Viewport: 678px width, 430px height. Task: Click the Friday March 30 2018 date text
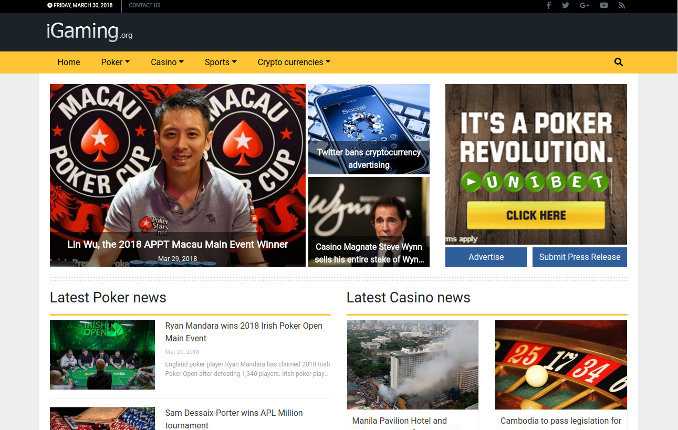tap(80, 5)
